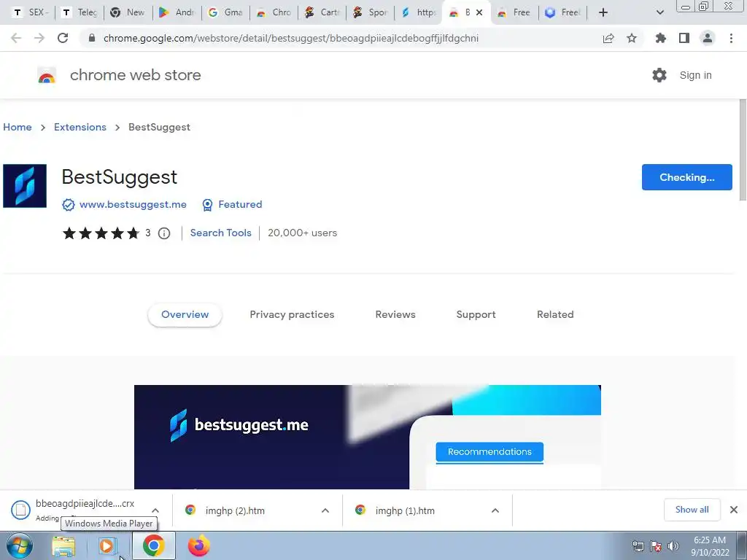Image resolution: width=747 pixels, height=560 pixels.
Task: Click the bestsuggest.me promo screenshot
Action: point(368,437)
